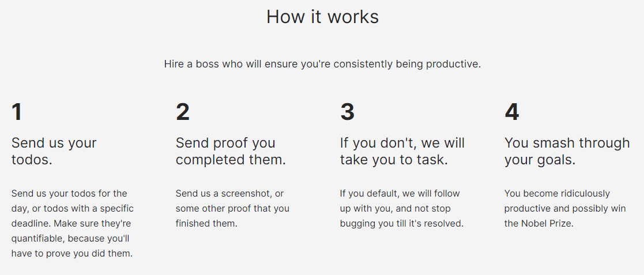Click 'finished them.' text in step two
This screenshot has width=644, height=275.
pyautogui.click(x=206, y=224)
